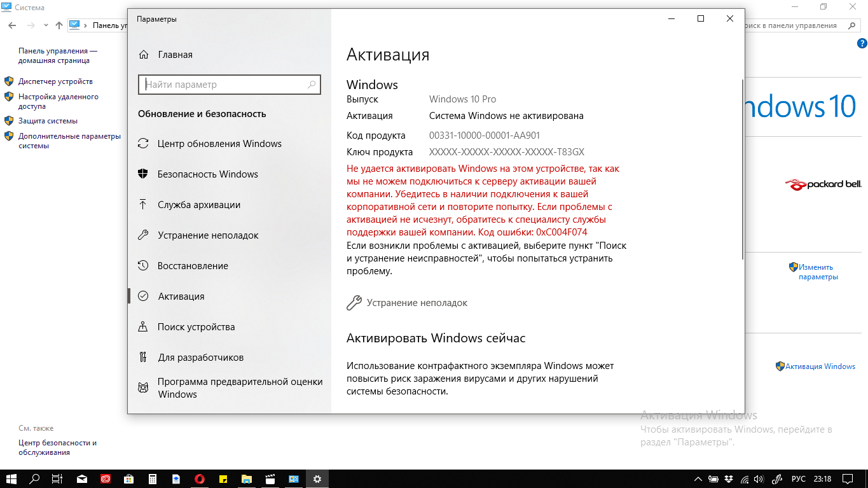The image size is (868, 488).
Task: Click the Параметры window vertical scrollbar
Action: pos(741,169)
